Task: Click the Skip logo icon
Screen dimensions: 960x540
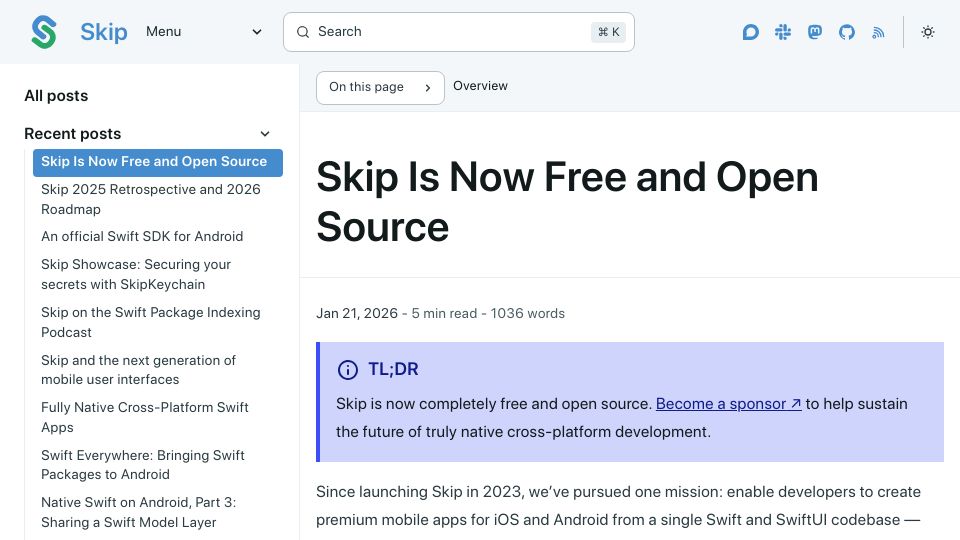Action: point(43,32)
